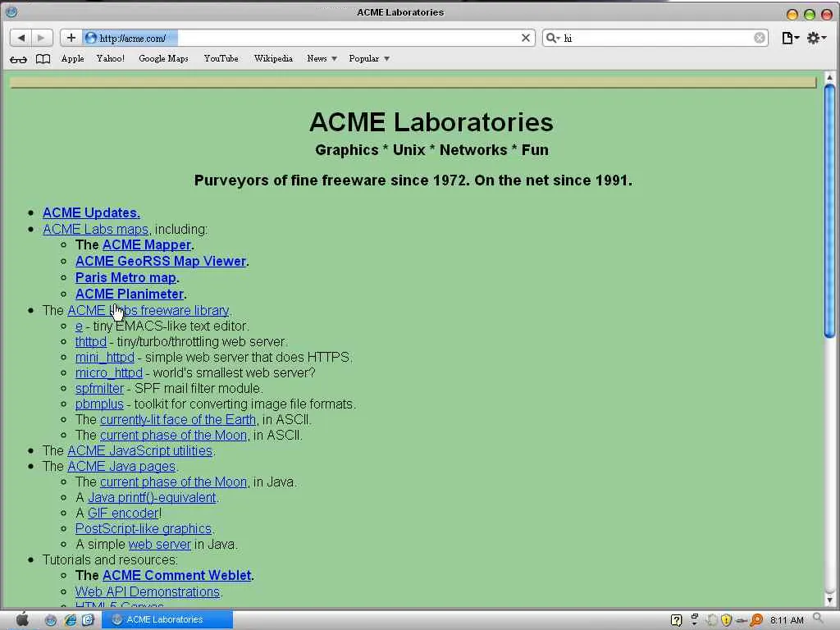Stop loading with the X in address bar

526,38
